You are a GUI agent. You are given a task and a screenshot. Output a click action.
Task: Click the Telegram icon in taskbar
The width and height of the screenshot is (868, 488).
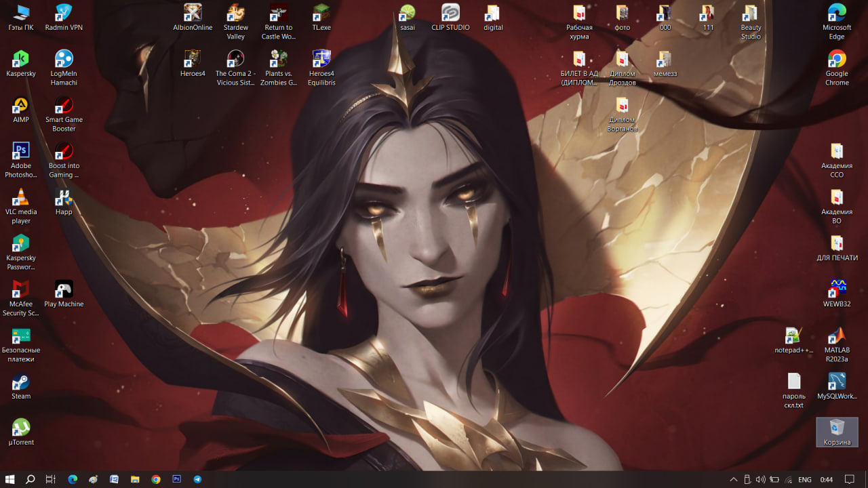(197, 479)
